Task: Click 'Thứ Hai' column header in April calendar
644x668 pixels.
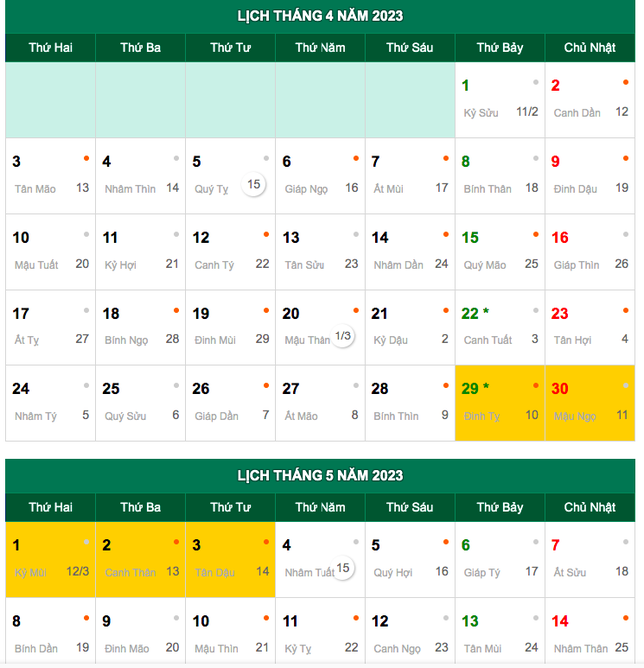Action: [50, 47]
